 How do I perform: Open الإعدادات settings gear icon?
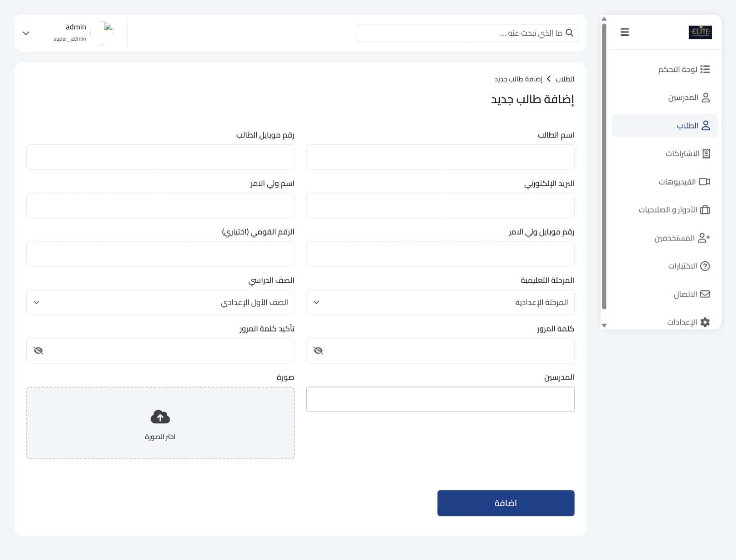[x=705, y=322]
